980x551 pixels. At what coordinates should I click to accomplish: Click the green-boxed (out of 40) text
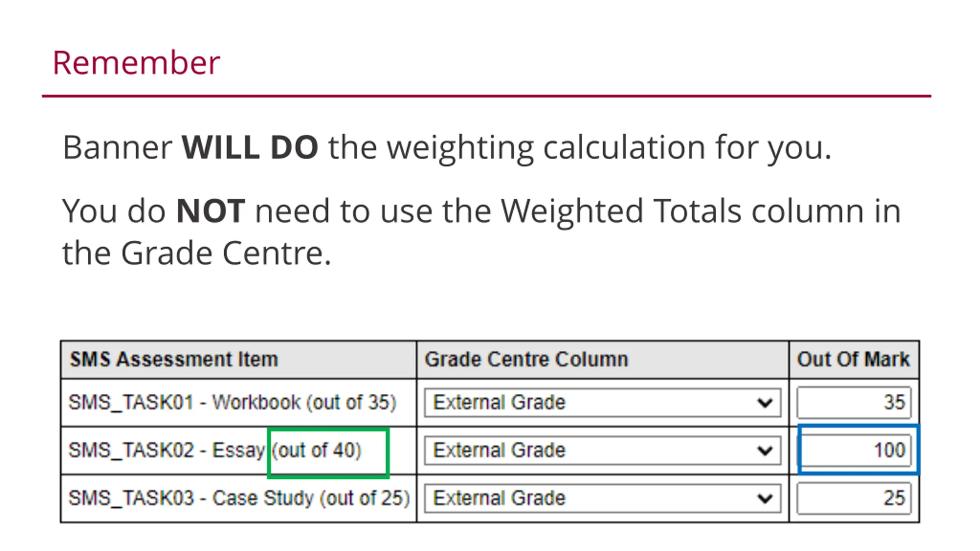317,450
